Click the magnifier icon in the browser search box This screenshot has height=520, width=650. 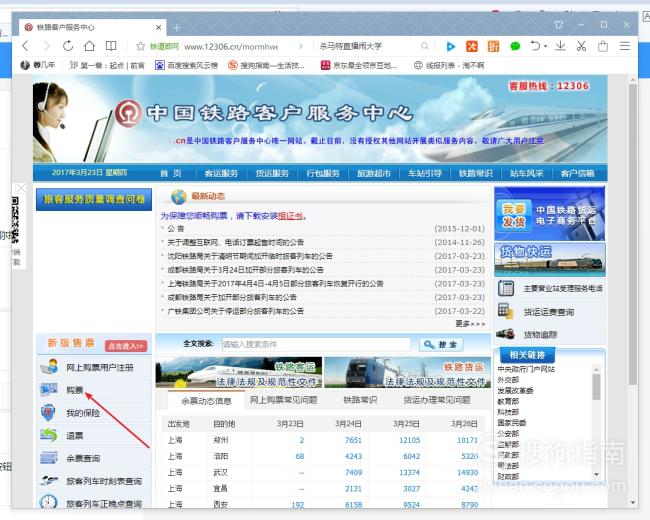[x=424, y=46]
